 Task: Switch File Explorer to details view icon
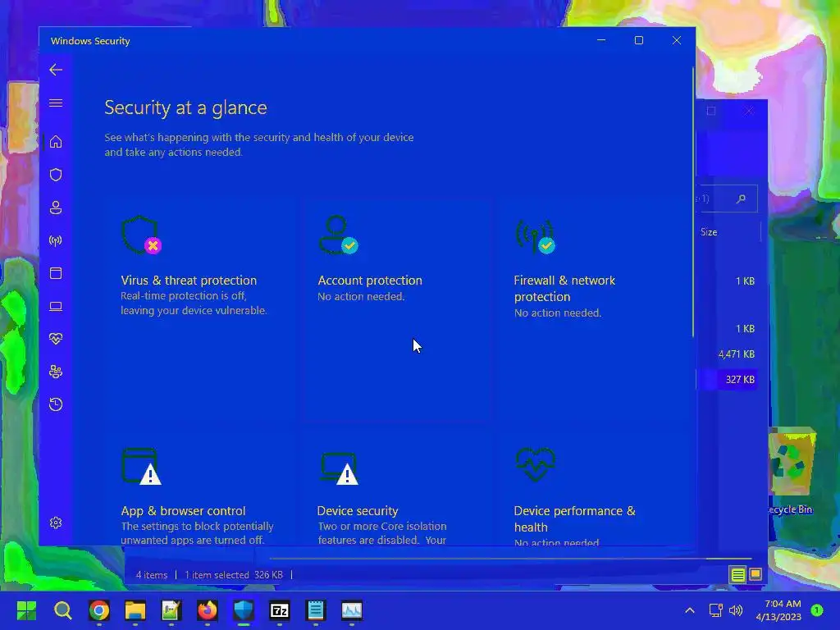coord(737,575)
